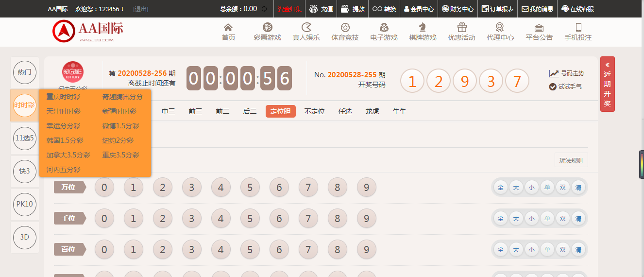Open the 时时彩 category in the sidebar

[x=24, y=105]
